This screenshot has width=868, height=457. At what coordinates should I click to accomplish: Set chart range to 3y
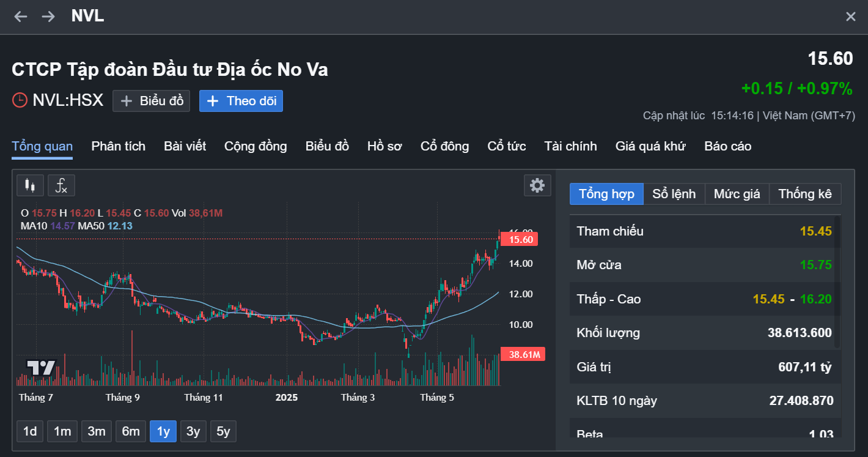pyautogui.click(x=193, y=431)
